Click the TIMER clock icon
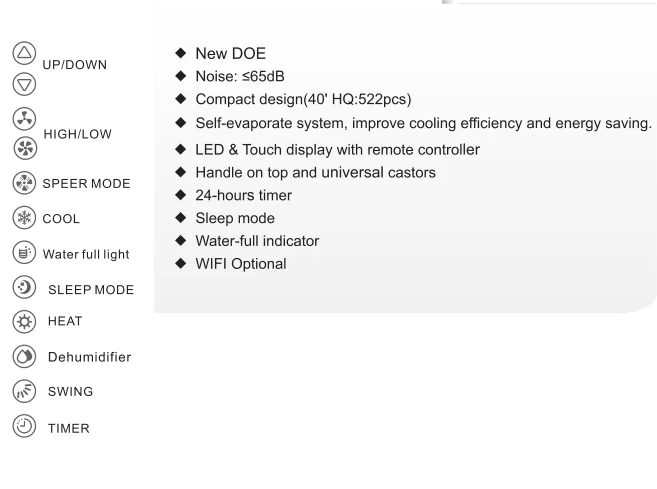The width and height of the screenshot is (657, 489). [24, 426]
